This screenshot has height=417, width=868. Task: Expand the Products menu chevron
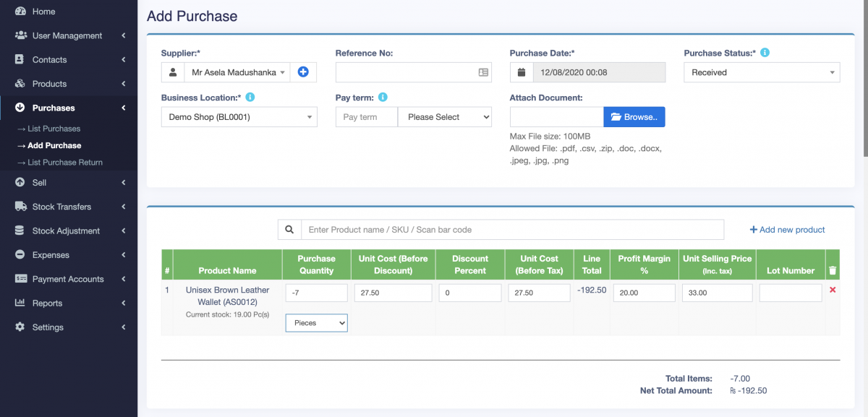pyautogui.click(x=124, y=84)
